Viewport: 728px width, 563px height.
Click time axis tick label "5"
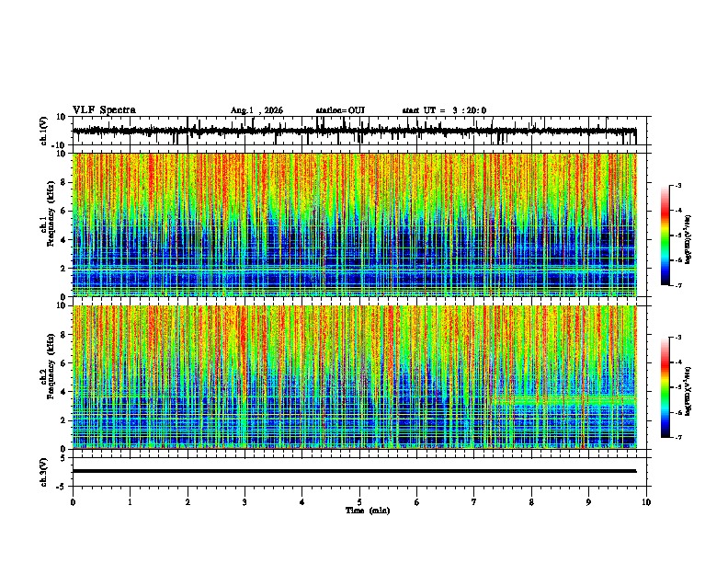(359, 502)
